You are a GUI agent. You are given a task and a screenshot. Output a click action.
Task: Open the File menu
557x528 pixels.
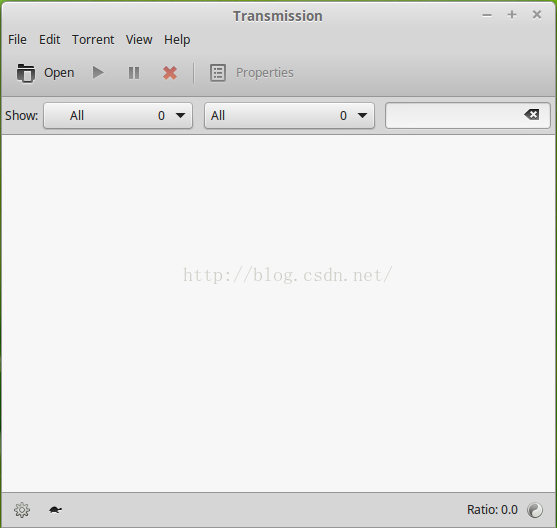pos(17,39)
